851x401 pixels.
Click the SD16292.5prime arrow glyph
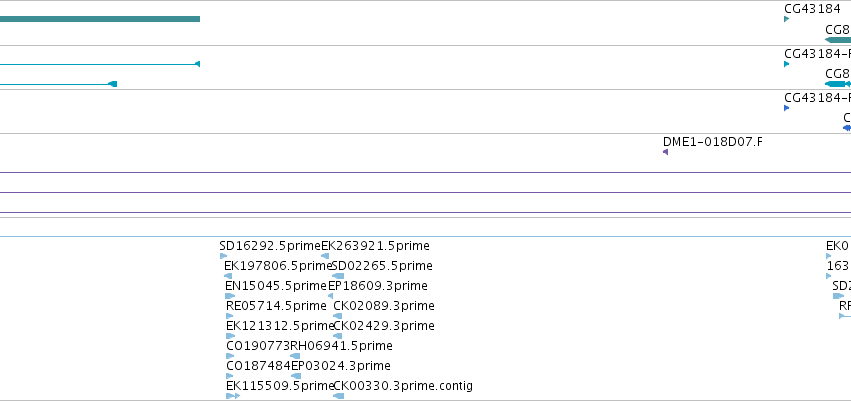coord(223,256)
